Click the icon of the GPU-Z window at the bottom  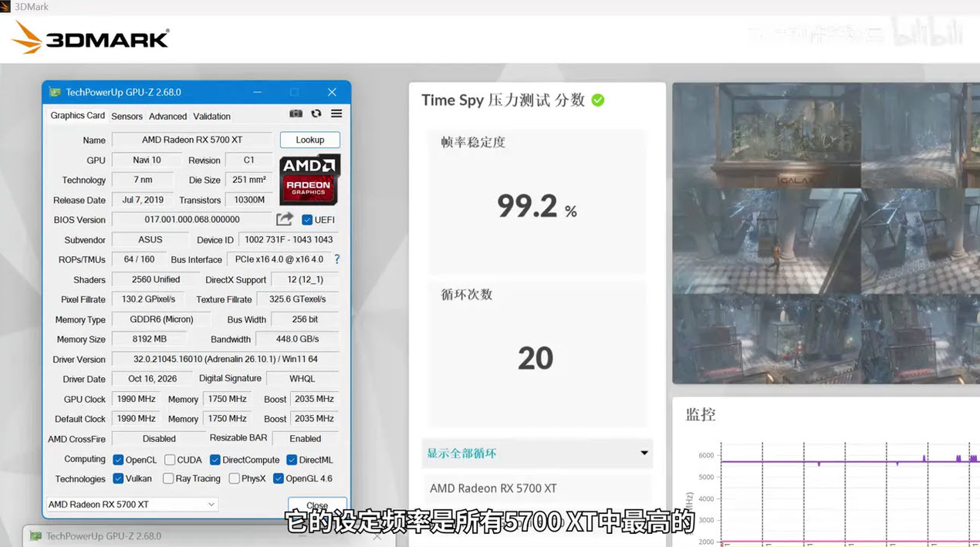(x=35, y=536)
